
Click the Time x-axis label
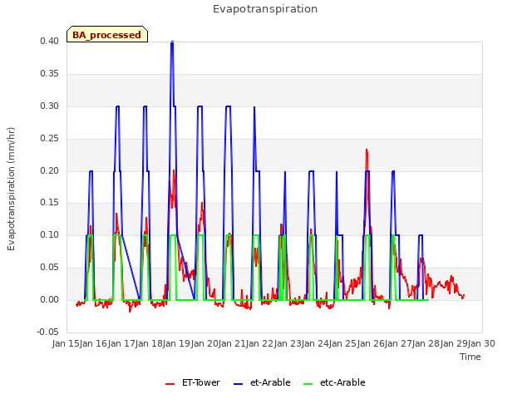pyautogui.click(x=470, y=357)
